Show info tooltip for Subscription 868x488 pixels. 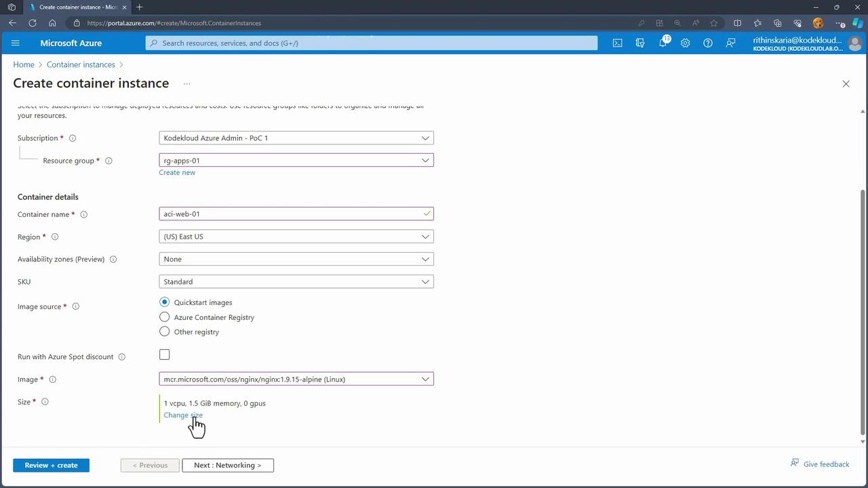tap(73, 138)
